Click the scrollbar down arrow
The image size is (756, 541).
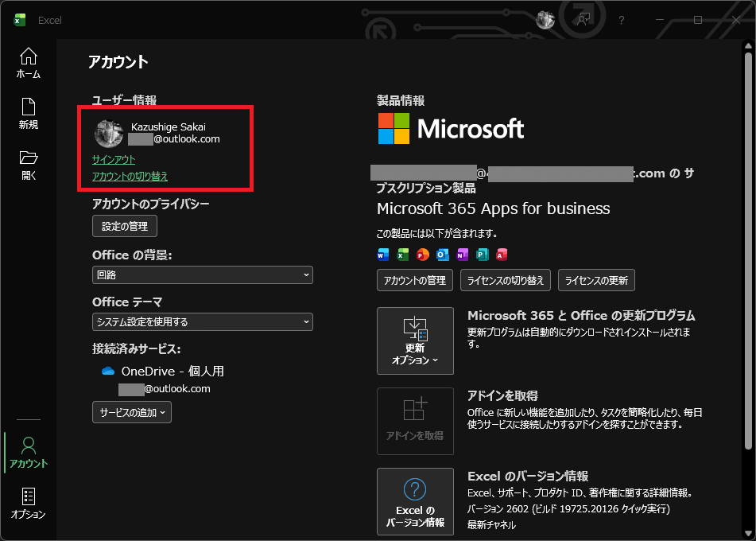coord(748,533)
